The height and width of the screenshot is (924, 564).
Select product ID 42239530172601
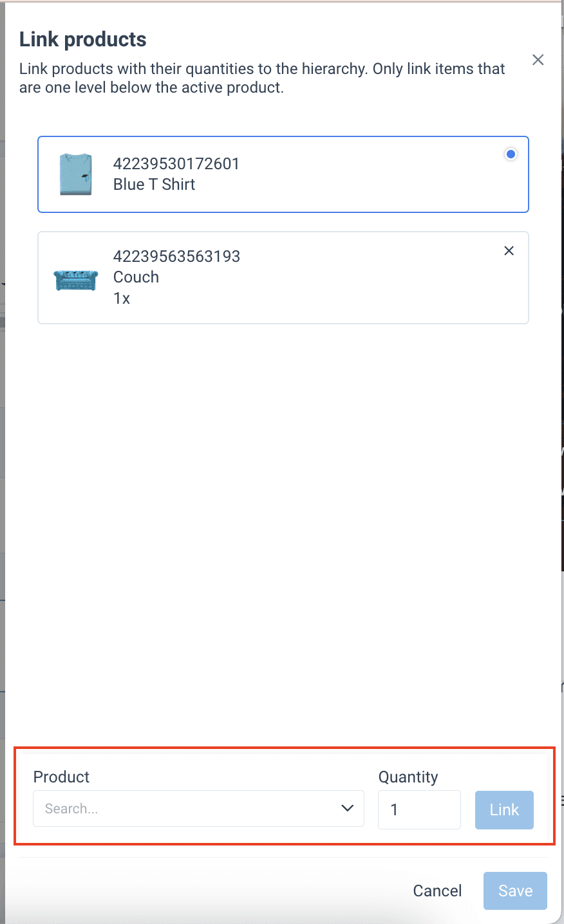176,163
